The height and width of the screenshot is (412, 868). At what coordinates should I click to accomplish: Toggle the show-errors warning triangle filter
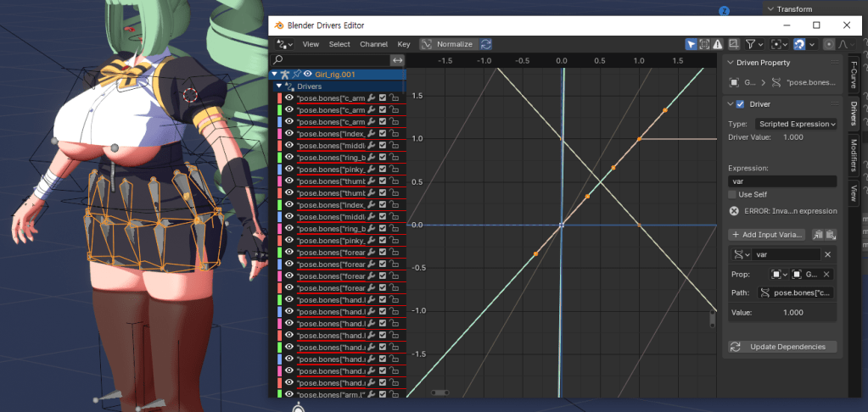pos(717,44)
